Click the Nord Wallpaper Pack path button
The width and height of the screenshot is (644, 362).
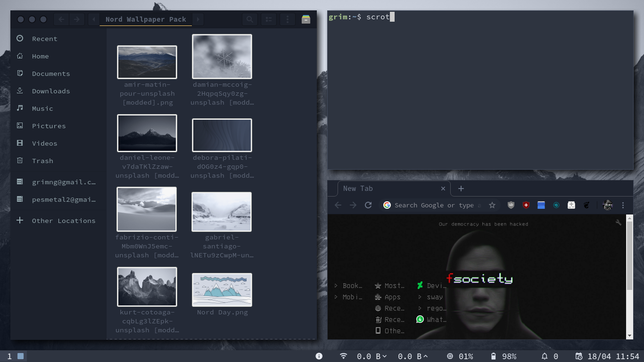[x=146, y=19]
